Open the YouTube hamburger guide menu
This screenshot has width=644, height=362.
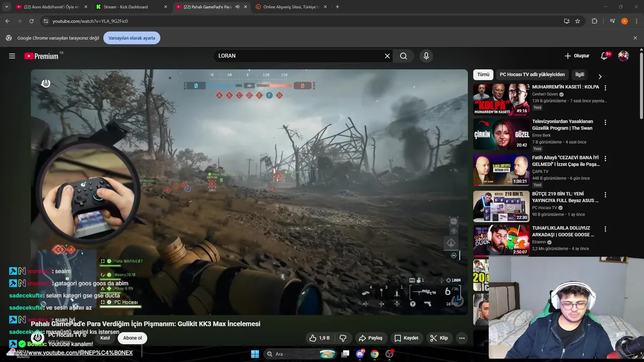12,56
